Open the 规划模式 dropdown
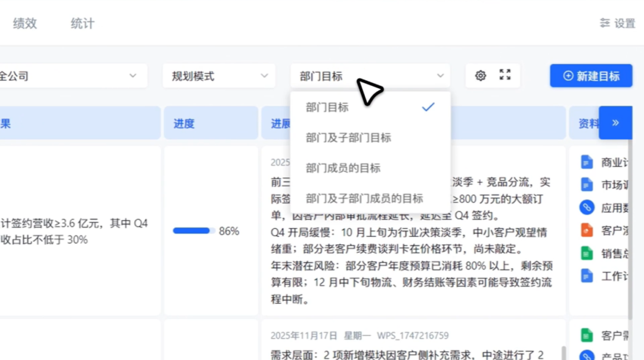The width and height of the screenshot is (644, 360). [219, 76]
